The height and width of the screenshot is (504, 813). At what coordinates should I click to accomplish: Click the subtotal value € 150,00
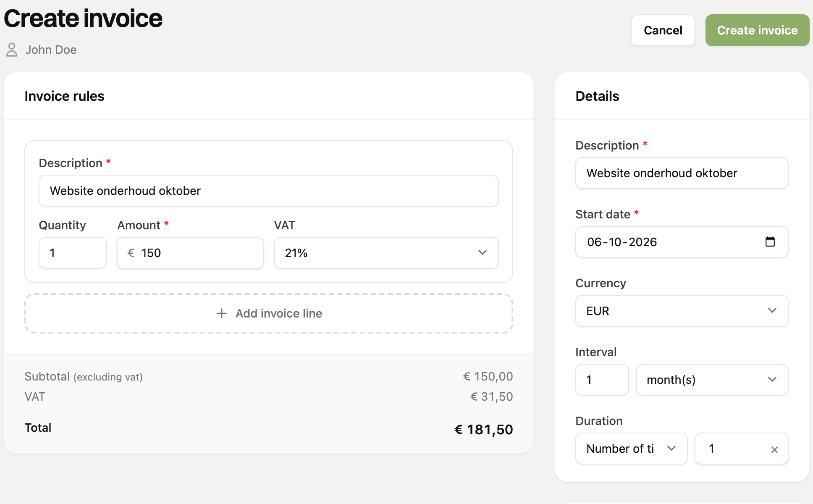[488, 376]
